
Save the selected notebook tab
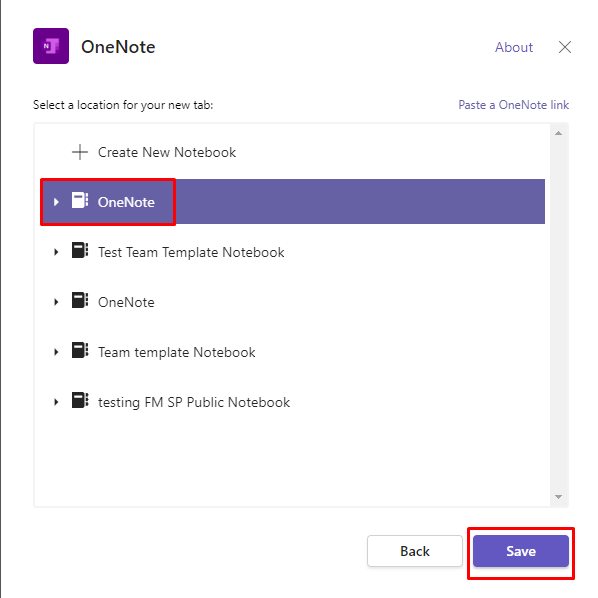pos(521,551)
